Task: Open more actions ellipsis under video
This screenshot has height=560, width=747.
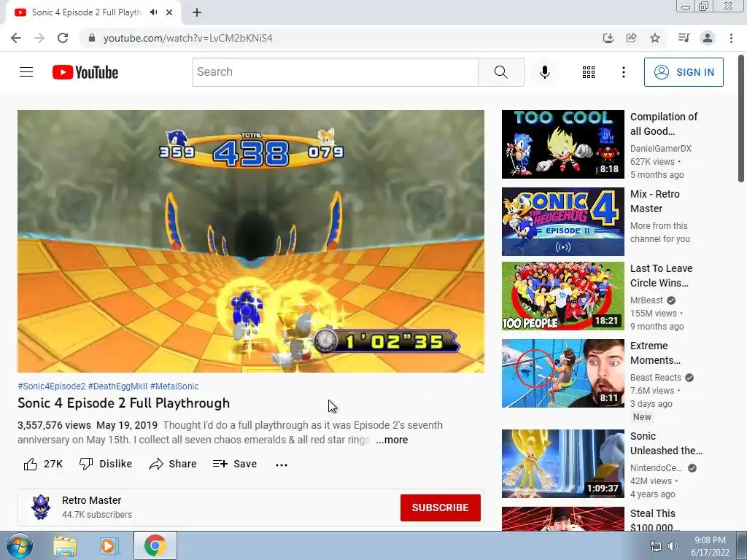Action: coord(282,464)
